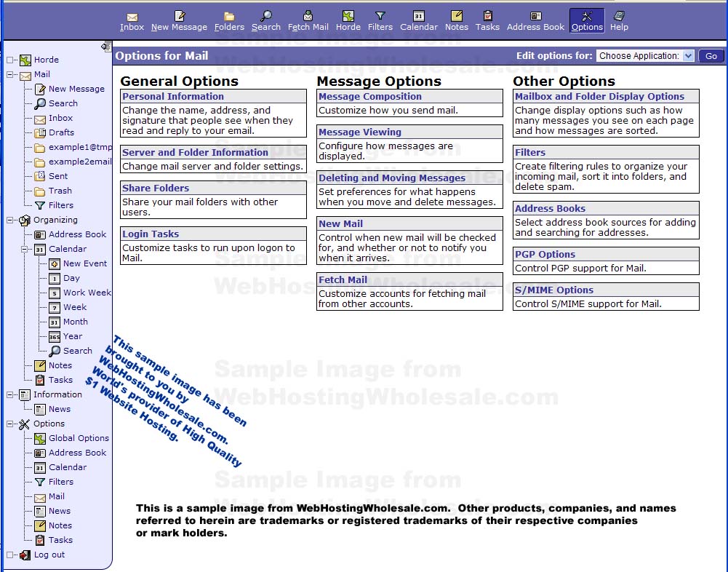Open S/MIME Options
The width and height of the screenshot is (728, 572).
click(x=554, y=290)
